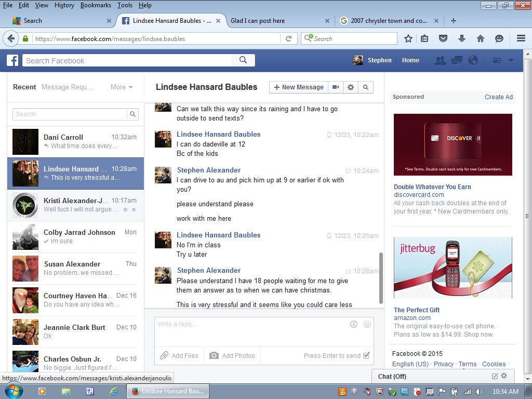Archive the Kristi Alexander conversation with X
Viewport: 532px width, 399px height.
point(134,209)
